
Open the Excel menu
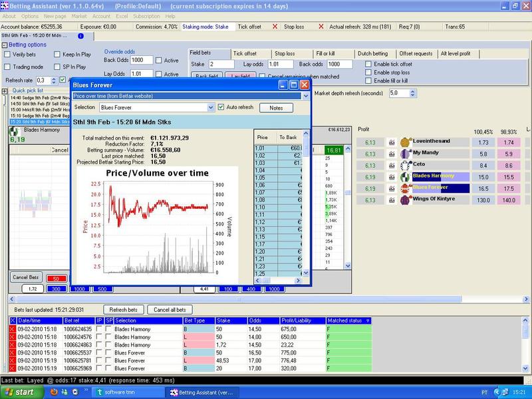[x=122, y=16]
